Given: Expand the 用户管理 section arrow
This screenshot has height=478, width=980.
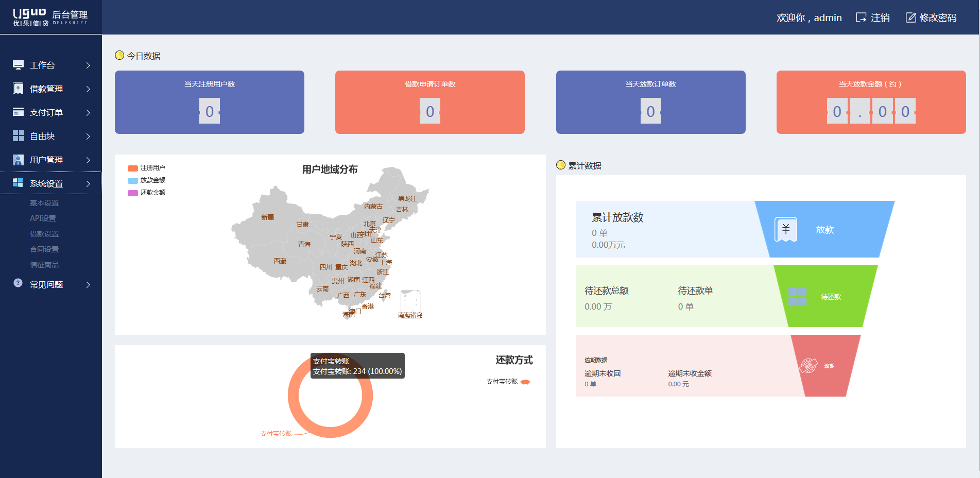Looking at the screenshot, I should point(88,160).
